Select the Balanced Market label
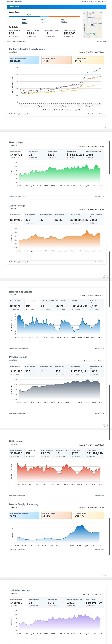Viewport: 112px width, 644px height. (44, 21)
